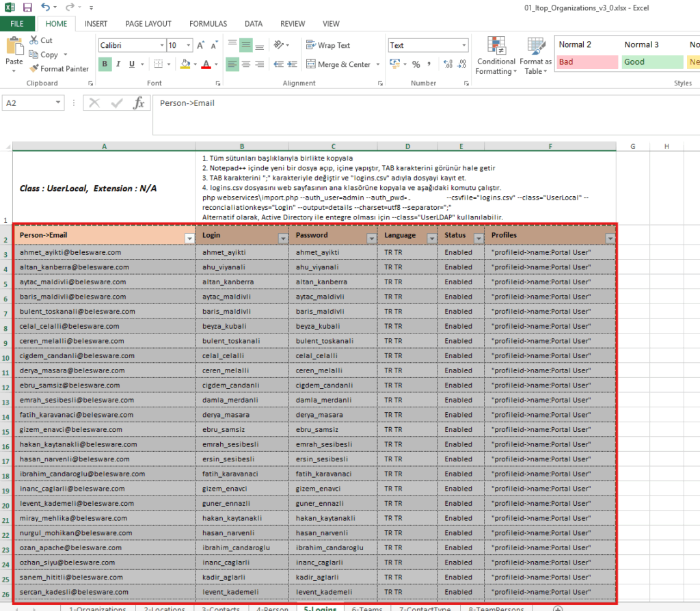Toggle Bold formatting
The width and height of the screenshot is (700, 611).
click(x=105, y=64)
